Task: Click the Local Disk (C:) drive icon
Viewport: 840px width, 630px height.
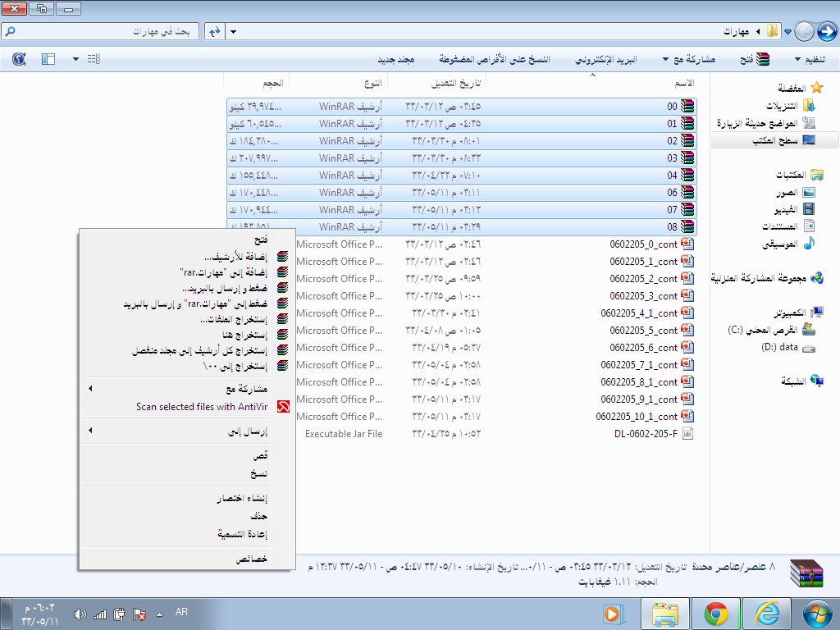Action: (809, 330)
